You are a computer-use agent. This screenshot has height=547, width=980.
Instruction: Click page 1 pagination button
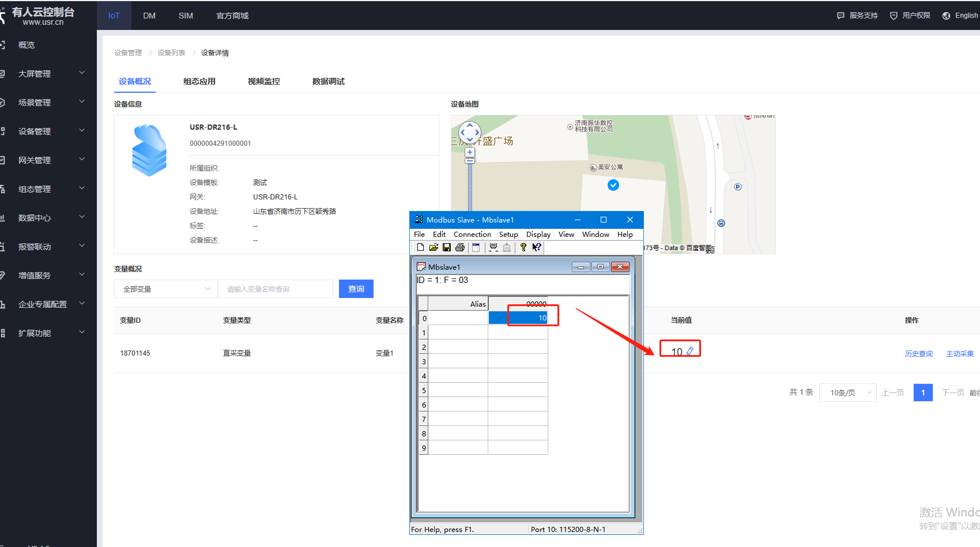coord(923,393)
